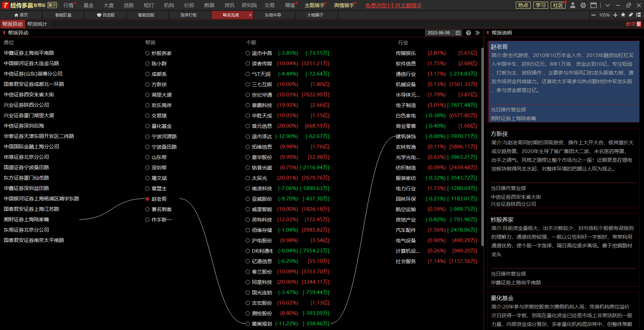Screen dimensions: 644x330
Task: Expand the double-chevron panel toggle
Action: tap(477, 33)
